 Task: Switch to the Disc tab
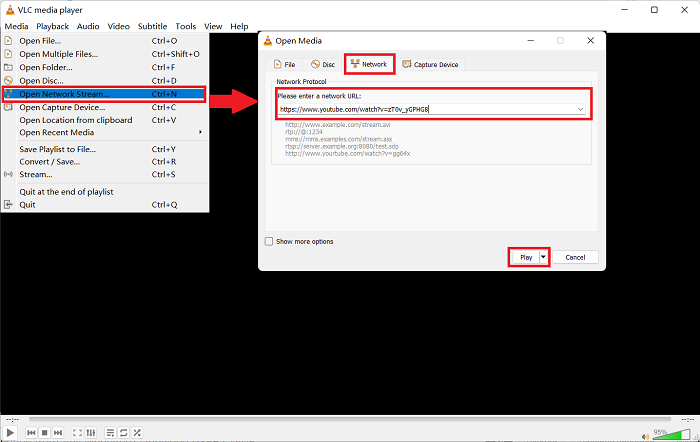pyautogui.click(x=323, y=64)
